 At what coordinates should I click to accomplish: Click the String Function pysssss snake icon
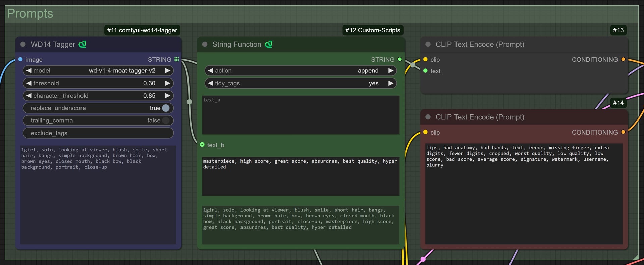[x=269, y=44]
